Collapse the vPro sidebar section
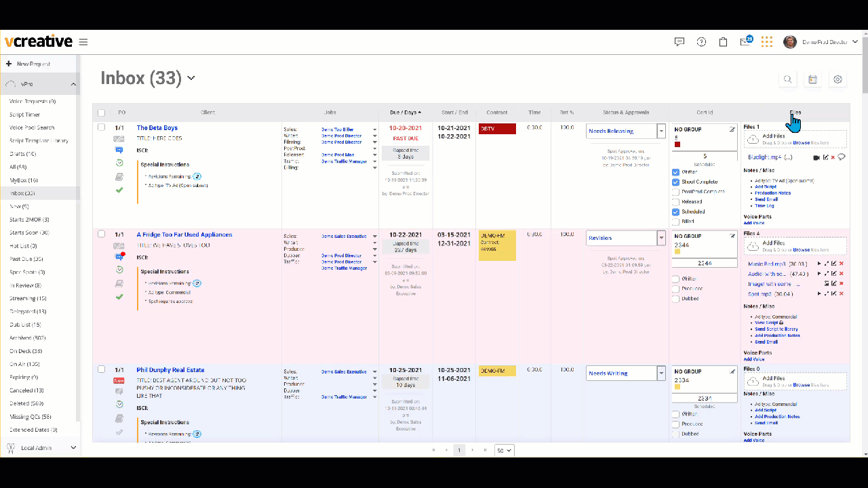This screenshot has height=488, width=868. (x=73, y=84)
